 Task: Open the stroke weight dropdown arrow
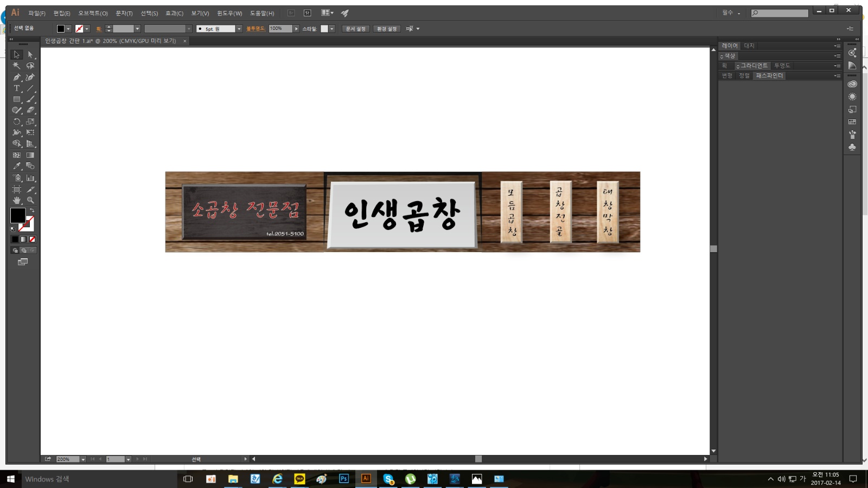(137, 29)
